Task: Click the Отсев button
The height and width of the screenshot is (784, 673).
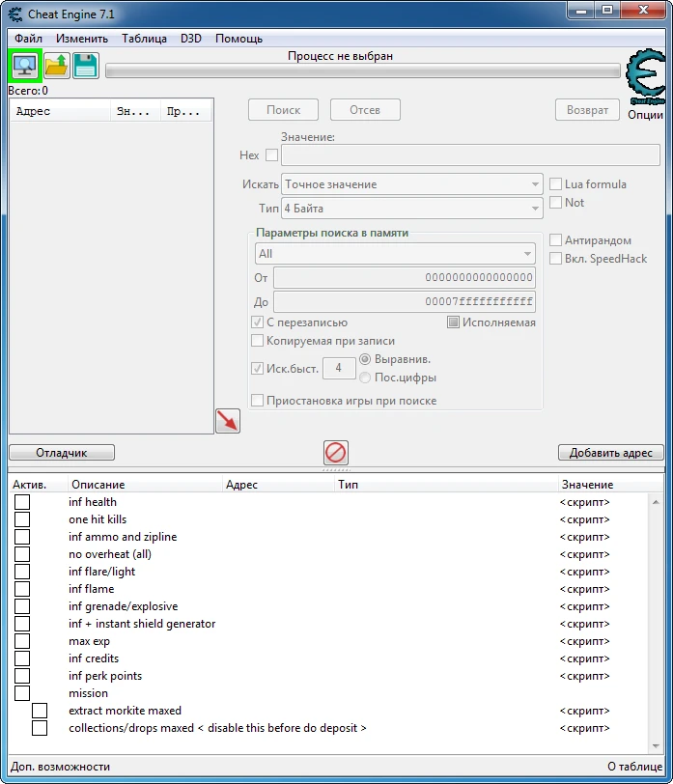Action: [x=365, y=110]
